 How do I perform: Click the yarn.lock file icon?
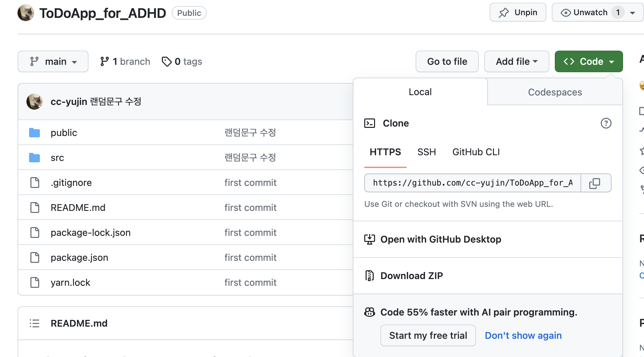(x=35, y=282)
